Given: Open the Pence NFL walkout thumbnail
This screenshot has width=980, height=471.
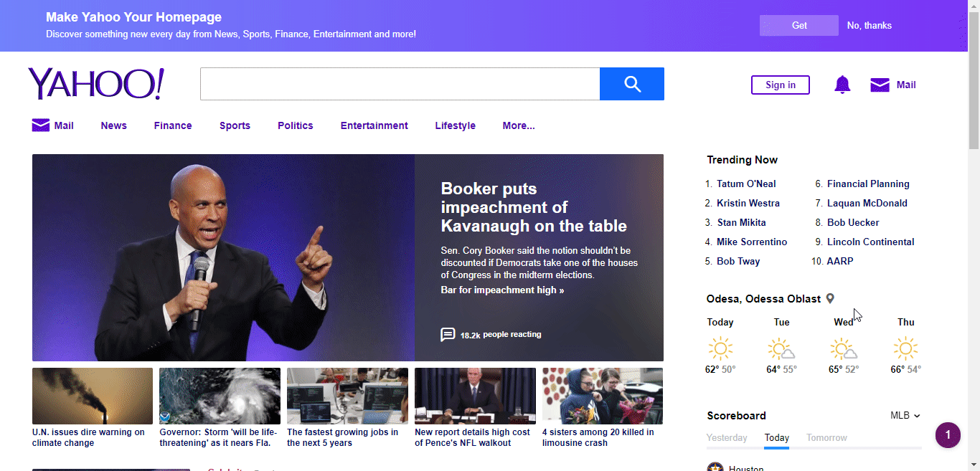Looking at the screenshot, I should (475, 396).
